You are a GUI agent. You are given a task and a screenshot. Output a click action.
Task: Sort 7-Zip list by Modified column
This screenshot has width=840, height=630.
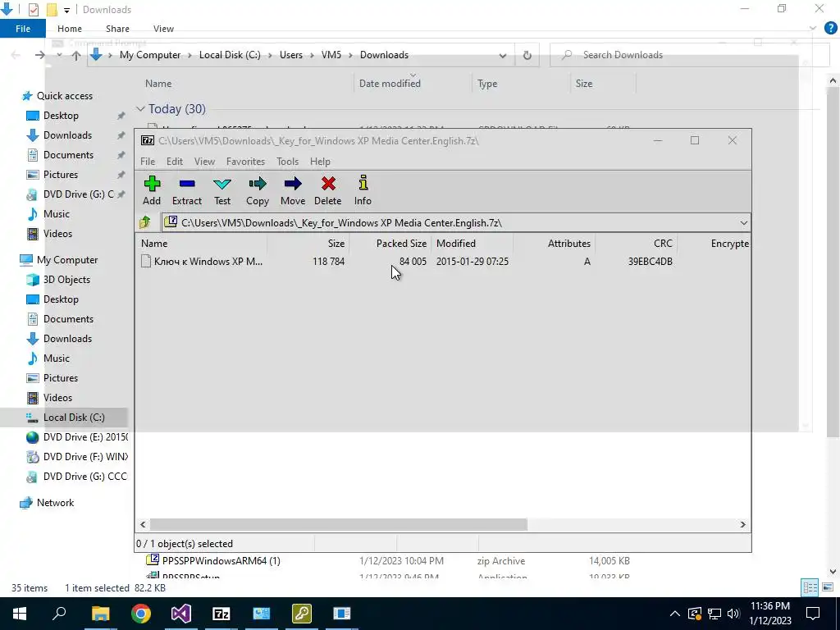coord(472,243)
